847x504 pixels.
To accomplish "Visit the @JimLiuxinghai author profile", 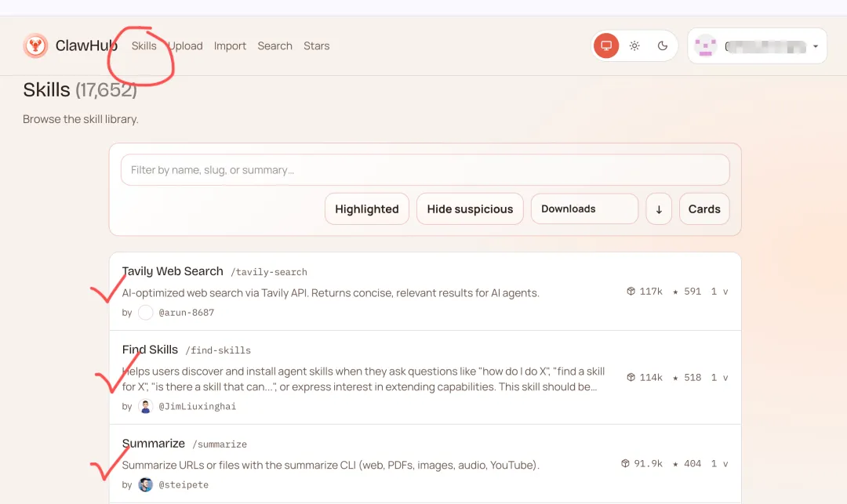I will pyautogui.click(x=197, y=406).
